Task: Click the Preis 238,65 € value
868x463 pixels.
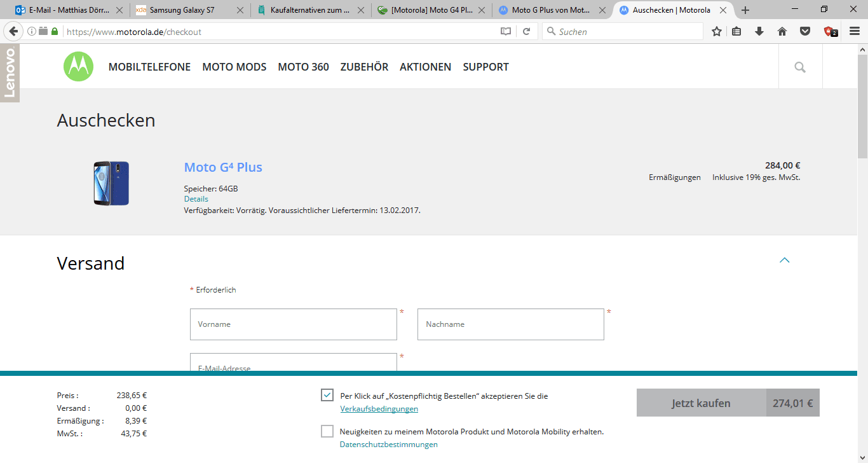Action: [x=132, y=395]
